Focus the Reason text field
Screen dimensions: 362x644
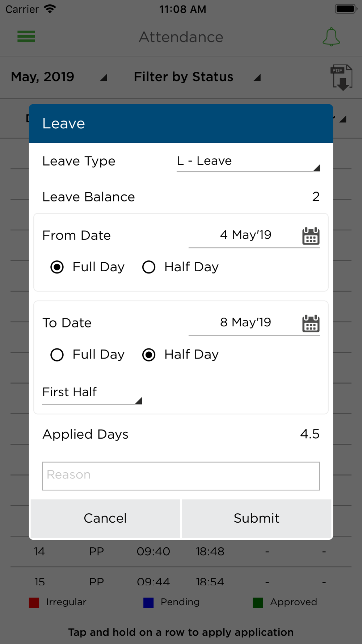pyautogui.click(x=181, y=476)
